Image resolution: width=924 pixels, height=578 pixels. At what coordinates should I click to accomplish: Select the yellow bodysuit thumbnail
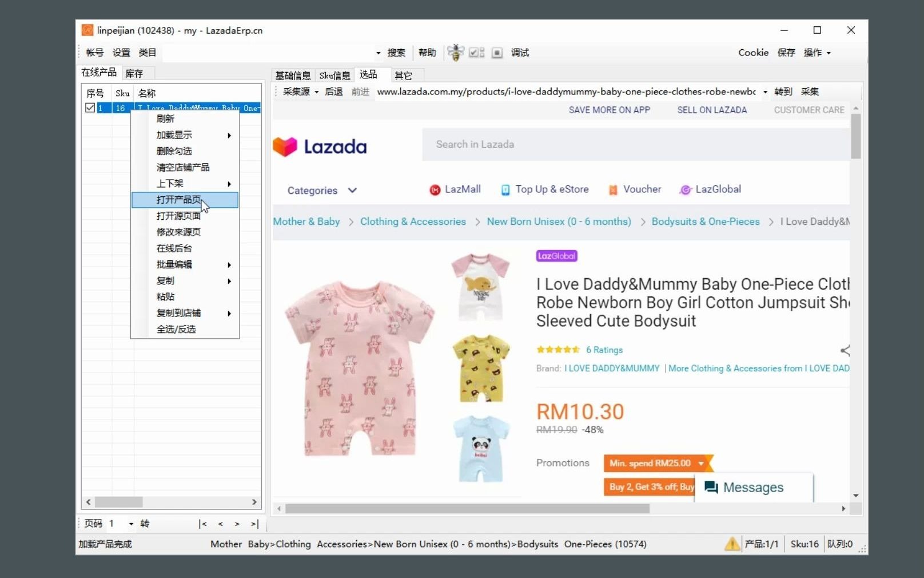tap(480, 369)
